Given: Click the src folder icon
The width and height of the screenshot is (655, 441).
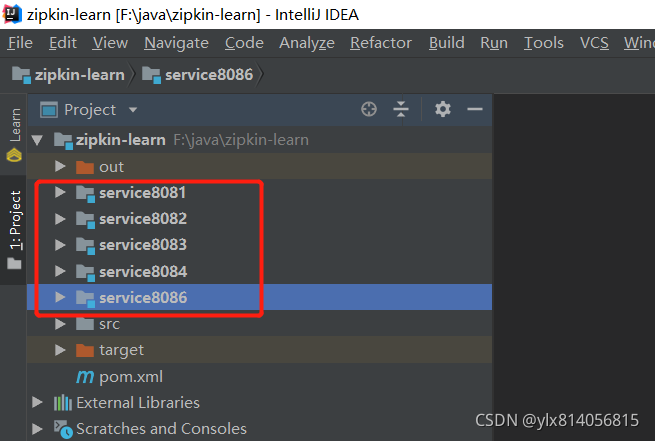Looking at the screenshot, I should [85, 324].
